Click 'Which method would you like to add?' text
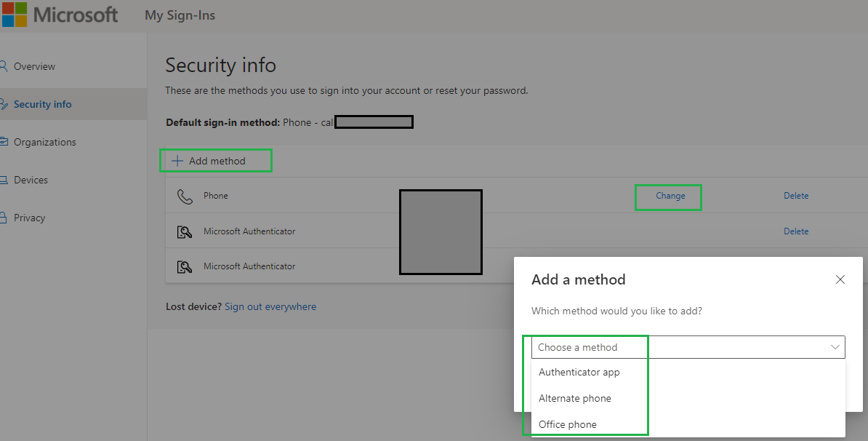The height and width of the screenshot is (441, 868). pos(616,311)
